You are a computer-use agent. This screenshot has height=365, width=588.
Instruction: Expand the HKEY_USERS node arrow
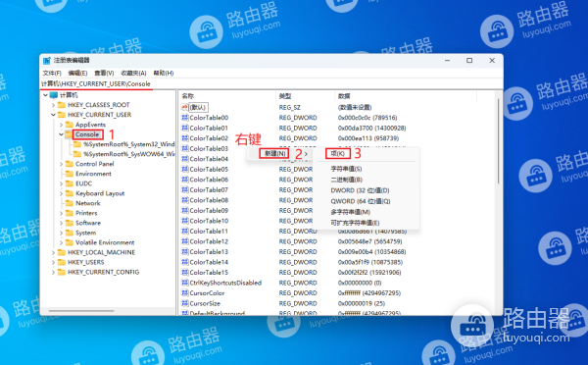(x=53, y=262)
